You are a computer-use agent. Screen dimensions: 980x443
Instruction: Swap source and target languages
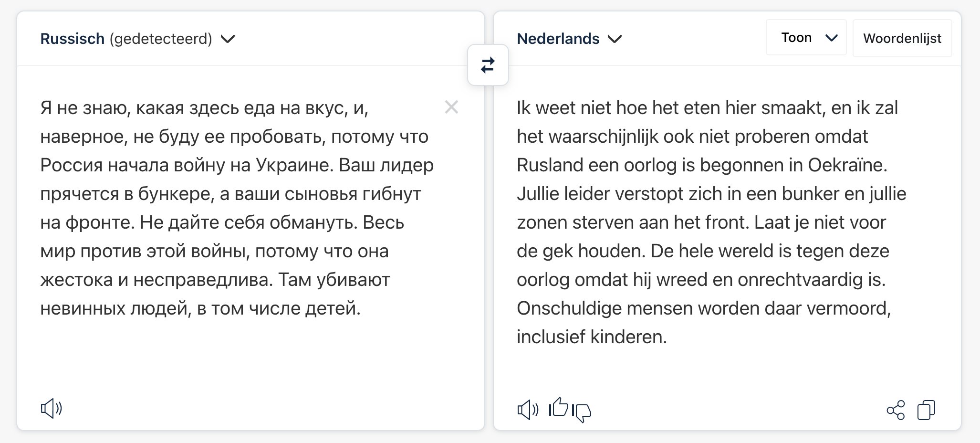[488, 65]
